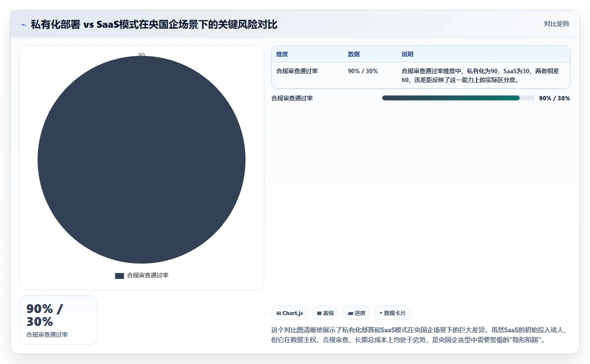Click the dark pie chart slice
Screen dimensions: 590x364
pos(142,160)
